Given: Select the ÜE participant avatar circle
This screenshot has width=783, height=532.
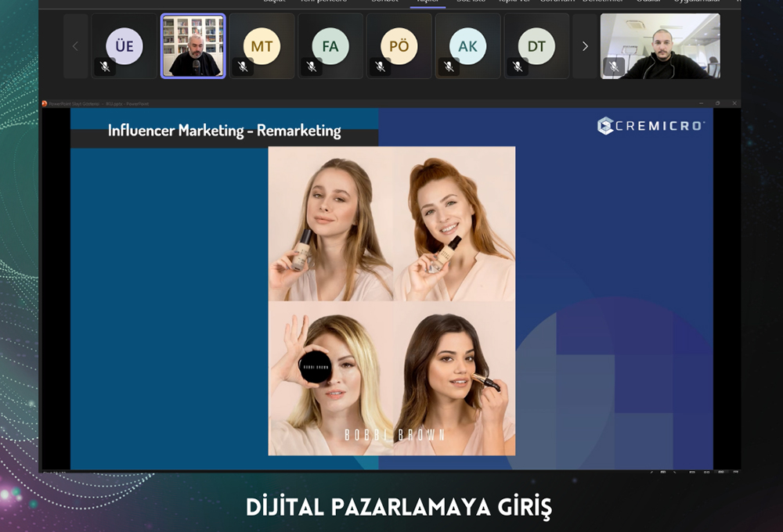Looking at the screenshot, I should click(x=124, y=46).
